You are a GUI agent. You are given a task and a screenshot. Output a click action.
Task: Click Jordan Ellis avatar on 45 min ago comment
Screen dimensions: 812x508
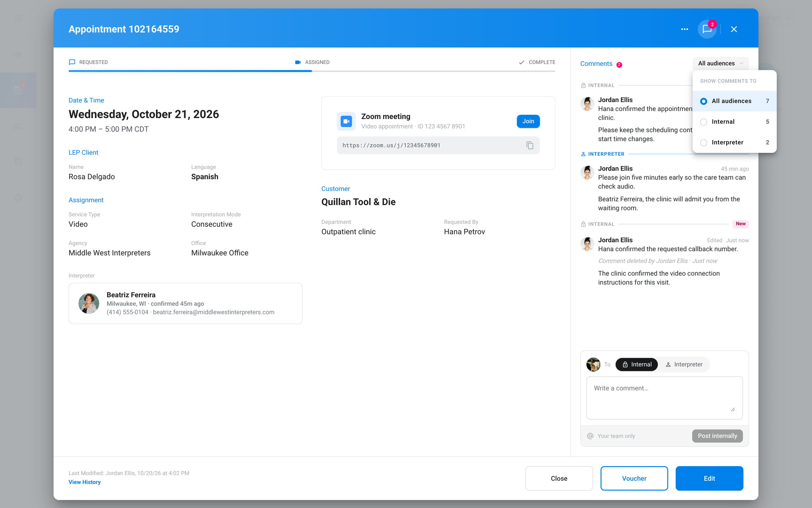point(587,173)
